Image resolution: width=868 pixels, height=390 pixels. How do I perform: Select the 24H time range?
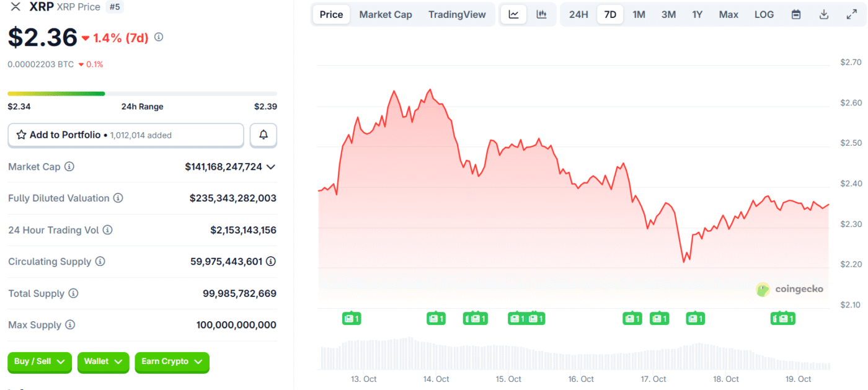(578, 14)
